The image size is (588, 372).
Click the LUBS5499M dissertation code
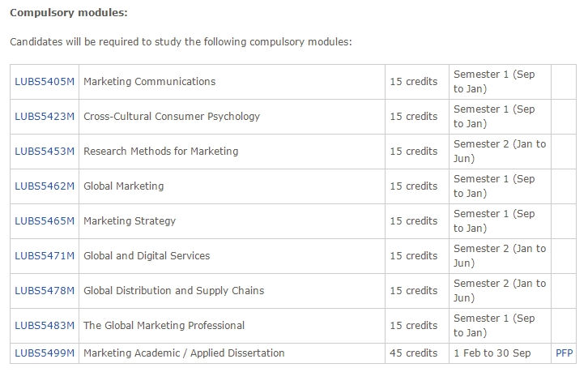pyautogui.click(x=45, y=353)
